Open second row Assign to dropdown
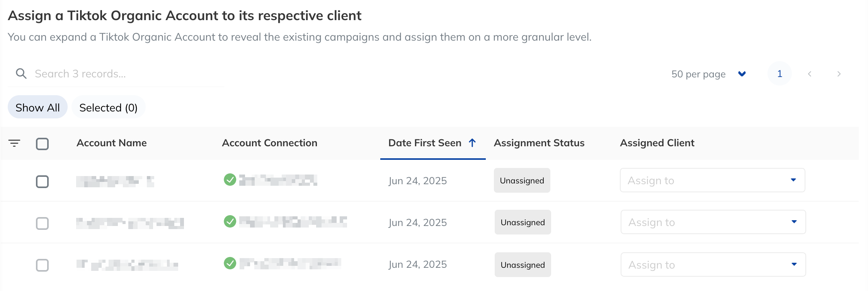The width and height of the screenshot is (868, 291). 713,222
